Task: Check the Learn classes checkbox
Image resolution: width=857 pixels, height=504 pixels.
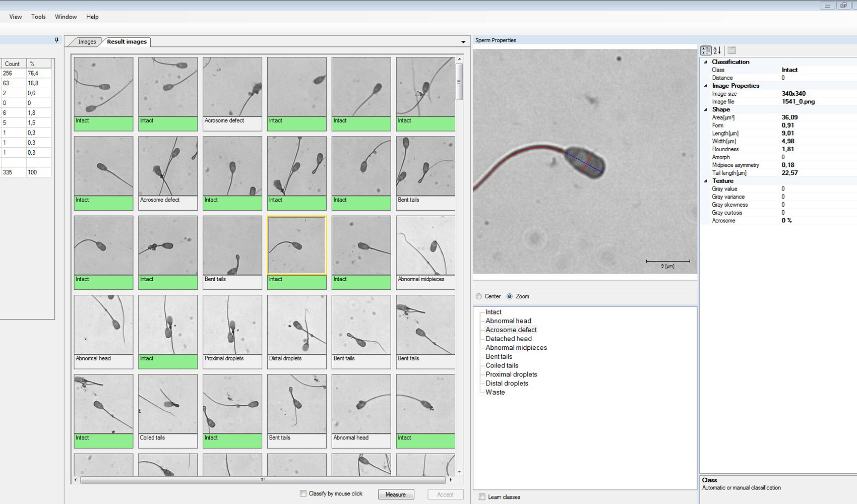Action: click(x=482, y=497)
